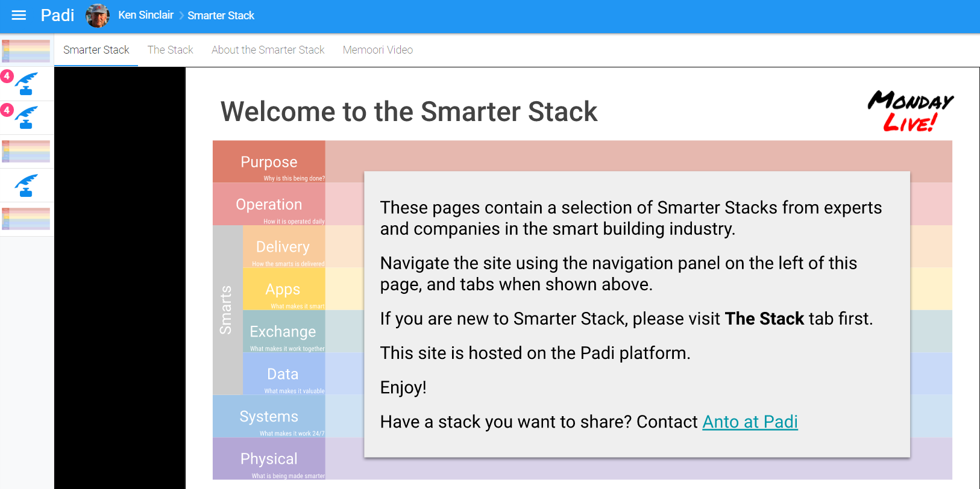This screenshot has width=980, height=489.
Task: Click the breadcrumb chevron separator
Action: click(x=181, y=16)
